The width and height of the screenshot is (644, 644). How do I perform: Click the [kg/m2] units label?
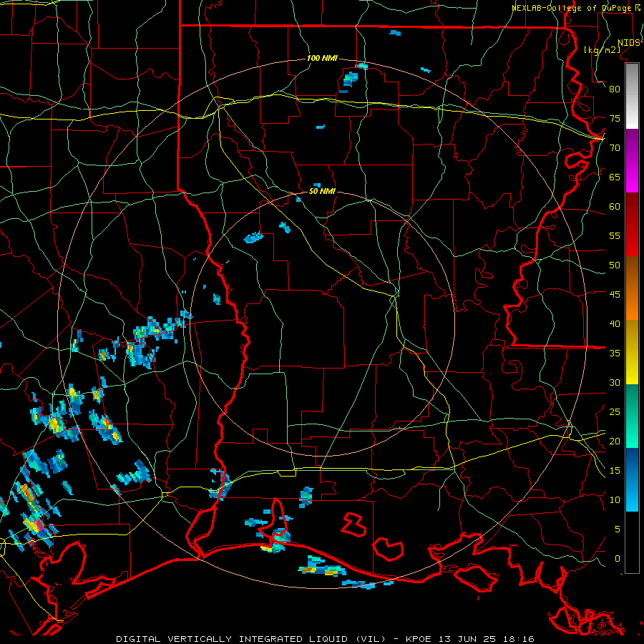[602, 50]
